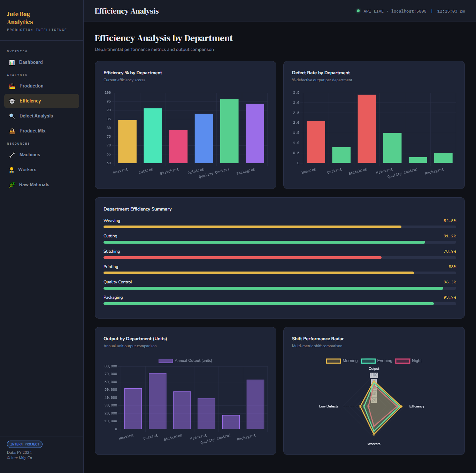Click the Cutting annual output bar
The height and width of the screenshot is (473, 476).
pyautogui.click(x=158, y=401)
